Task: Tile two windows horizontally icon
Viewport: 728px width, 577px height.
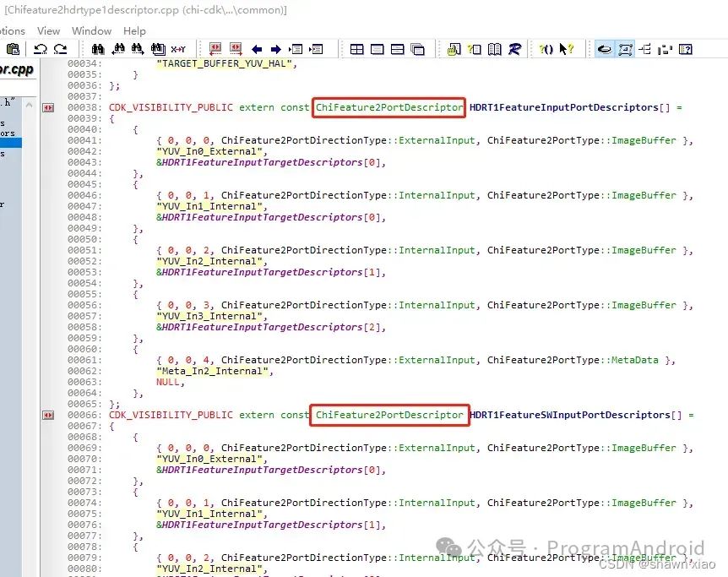Action: coord(398,49)
